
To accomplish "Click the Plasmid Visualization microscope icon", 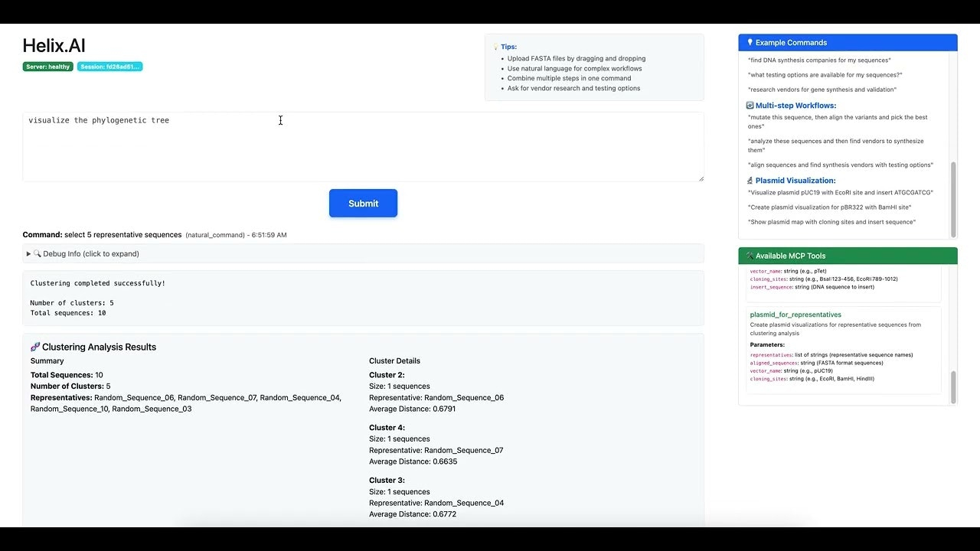I will (x=750, y=181).
